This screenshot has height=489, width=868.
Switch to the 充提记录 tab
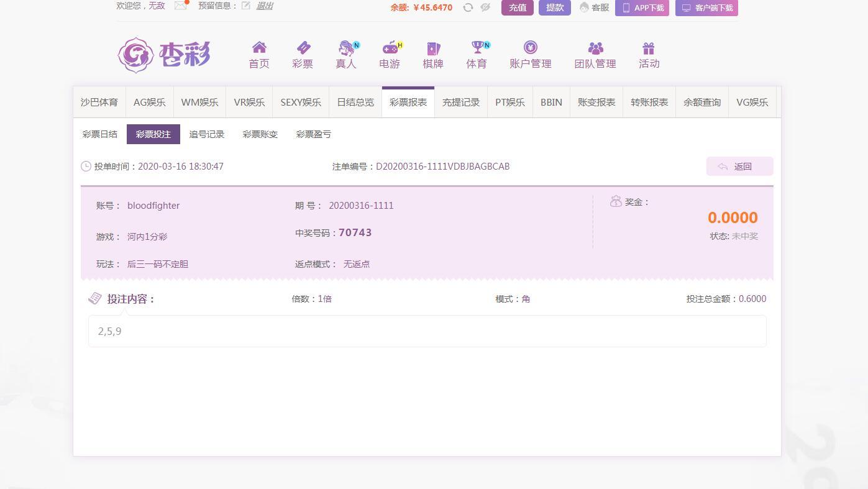pyautogui.click(x=460, y=103)
